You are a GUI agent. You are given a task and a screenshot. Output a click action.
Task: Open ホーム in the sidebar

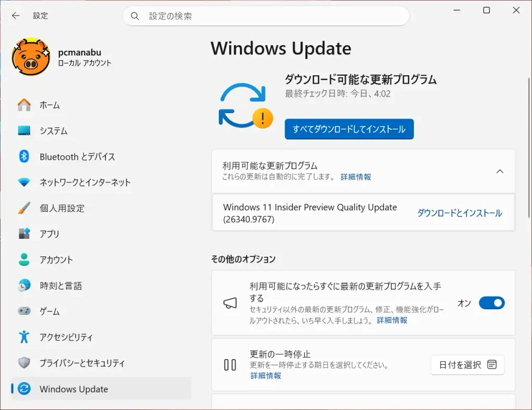coord(101,105)
